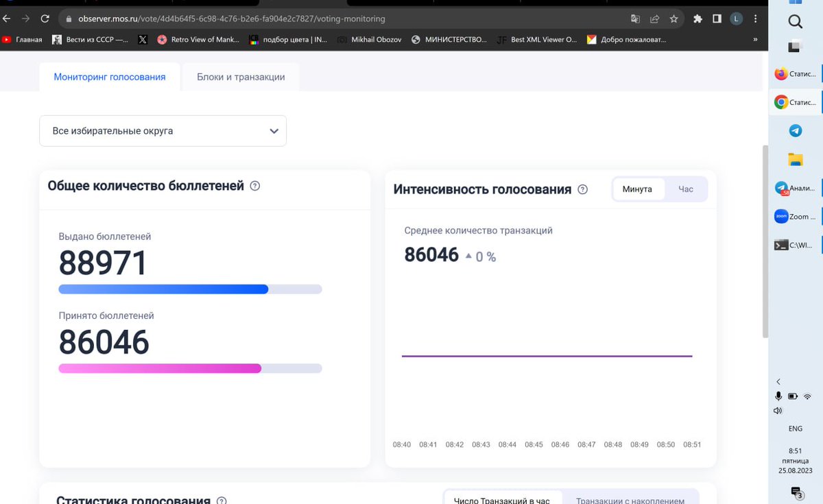Click the 08:51 chart axis label
The height and width of the screenshot is (504, 823).
click(692, 445)
